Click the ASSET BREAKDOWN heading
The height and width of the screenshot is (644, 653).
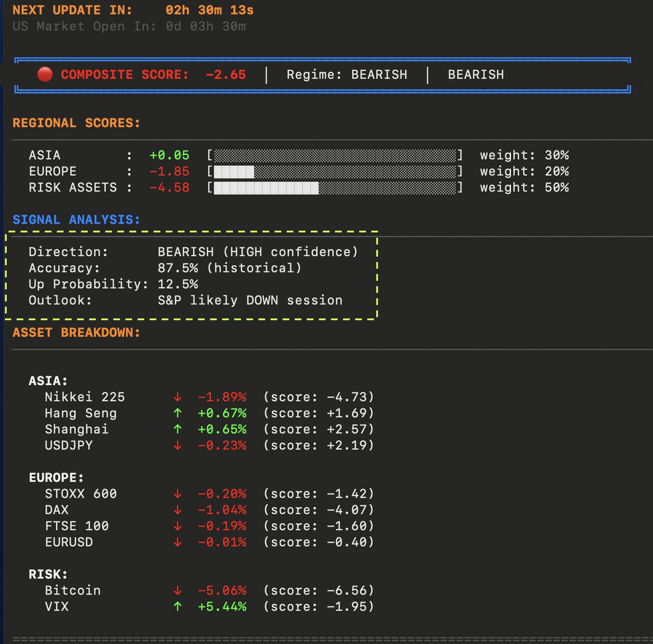tap(76, 332)
